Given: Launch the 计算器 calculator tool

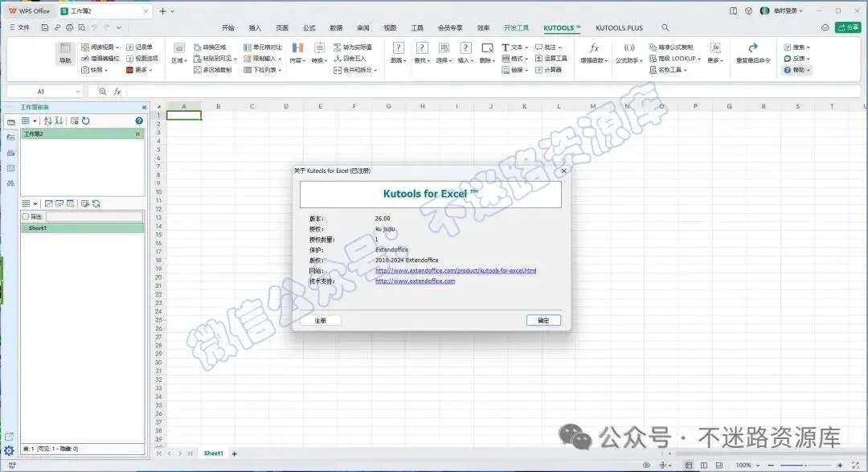Looking at the screenshot, I should [548, 70].
